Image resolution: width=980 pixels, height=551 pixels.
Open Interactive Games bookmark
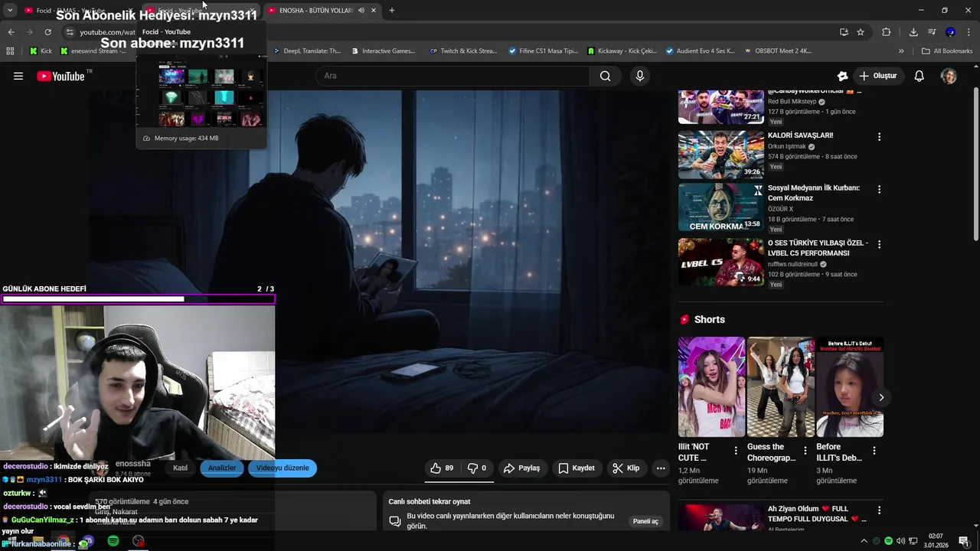[x=384, y=51]
